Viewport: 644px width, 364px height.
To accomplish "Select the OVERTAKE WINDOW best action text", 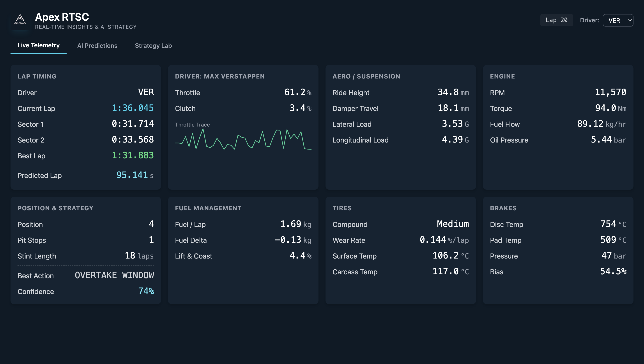I will pyautogui.click(x=114, y=275).
